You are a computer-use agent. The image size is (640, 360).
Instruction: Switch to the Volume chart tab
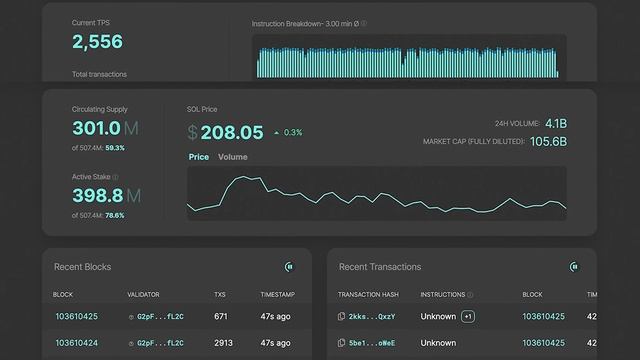[x=233, y=157]
